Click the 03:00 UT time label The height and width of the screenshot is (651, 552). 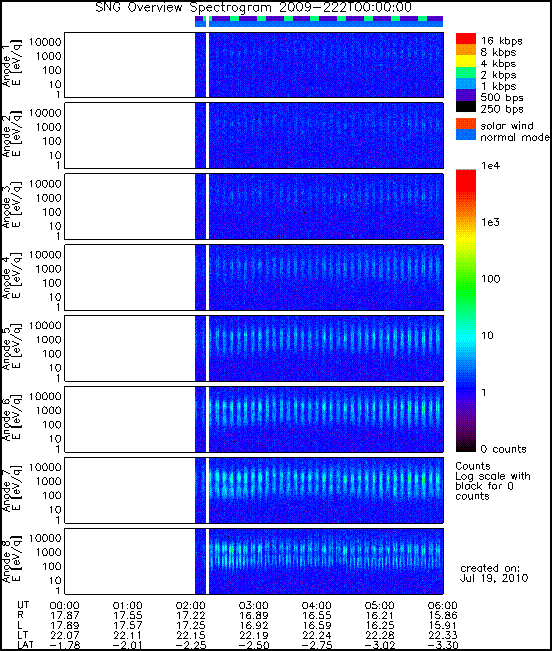pos(253,606)
